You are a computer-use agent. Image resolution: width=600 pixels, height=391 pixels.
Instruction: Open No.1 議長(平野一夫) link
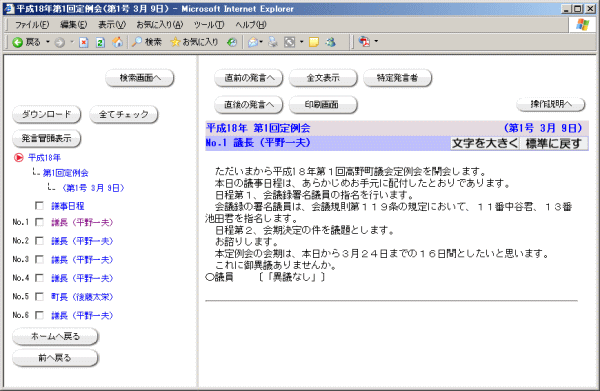click(82, 222)
